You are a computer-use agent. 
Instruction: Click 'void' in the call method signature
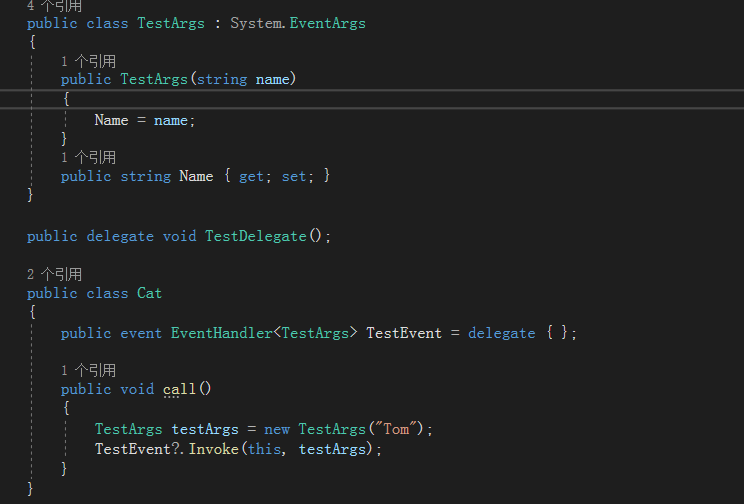[x=137, y=389]
